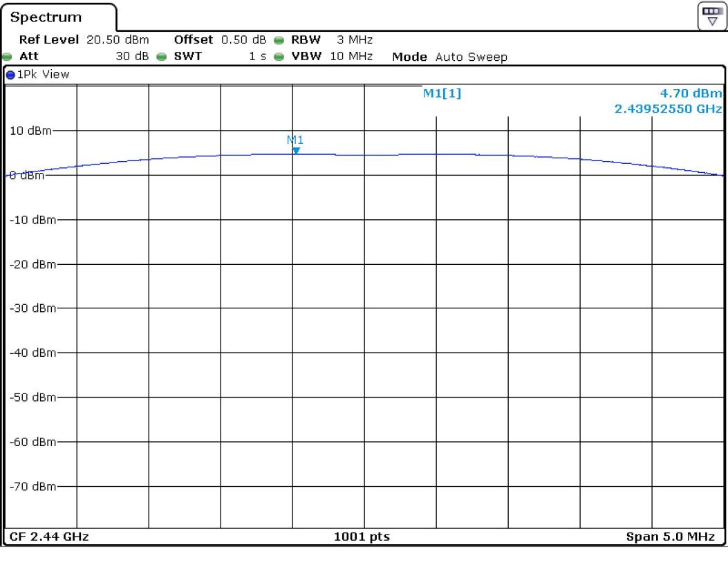This screenshot has height=567, width=728.
Task: Select the VBW value 10 MHz
Action: [x=351, y=56]
